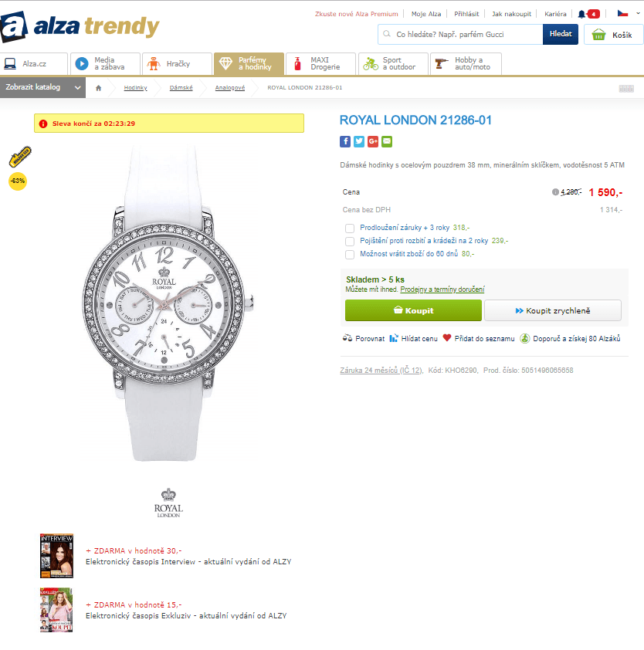Go to home breadcrumb icon
The image size is (644, 650).
(98, 88)
